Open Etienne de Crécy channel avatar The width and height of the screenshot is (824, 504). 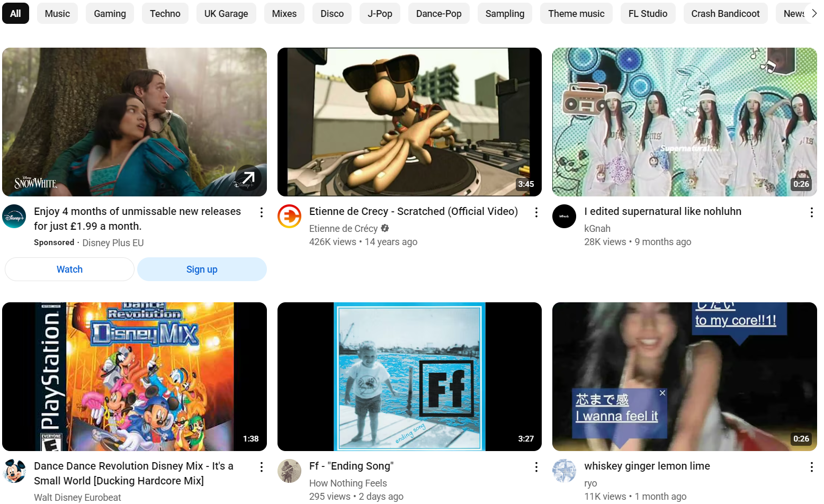click(290, 217)
